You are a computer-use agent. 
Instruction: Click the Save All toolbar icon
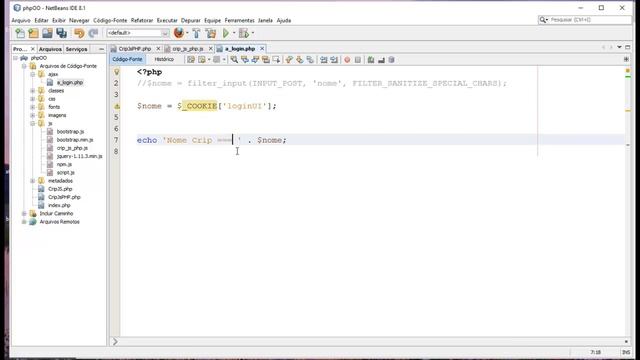(62, 33)
